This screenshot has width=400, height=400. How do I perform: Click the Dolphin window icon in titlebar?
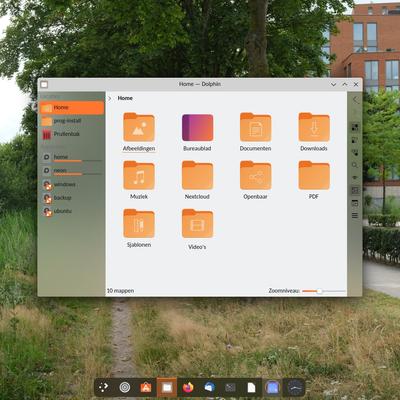[x=44, y=85]
